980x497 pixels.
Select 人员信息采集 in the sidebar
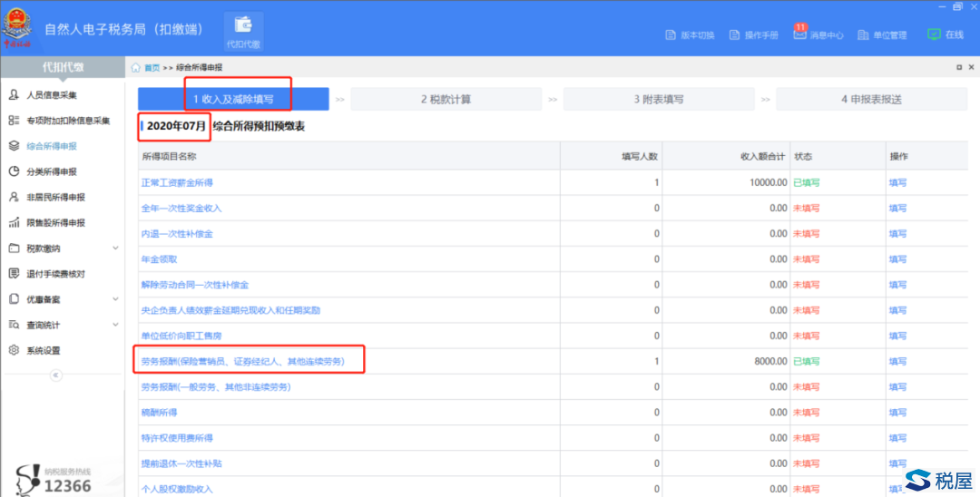pyautogui.click(x=51, y=95)
